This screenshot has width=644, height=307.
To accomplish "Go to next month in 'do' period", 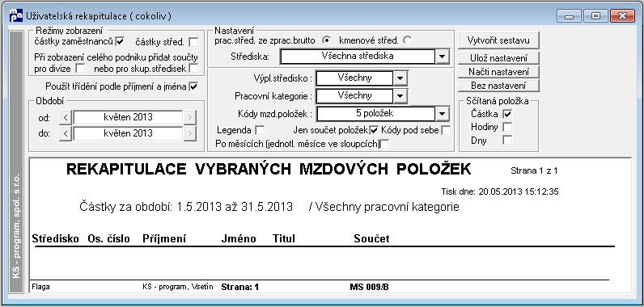I will click(x=189, y=133).
